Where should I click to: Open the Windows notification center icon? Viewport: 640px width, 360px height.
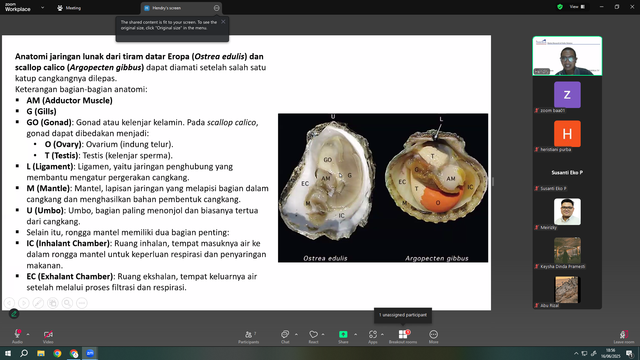(629, 353)
